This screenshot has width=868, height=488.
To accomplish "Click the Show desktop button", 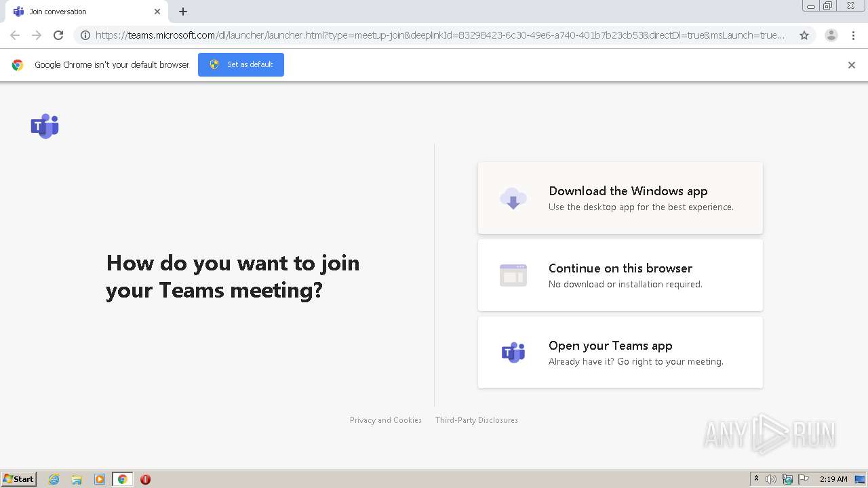I will (x=861, y=479).
